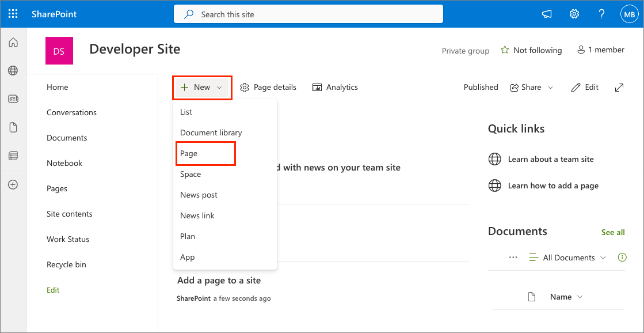Click the Documents web part heading
Viewport: 644px width, 333px height.
click(517, 231)
